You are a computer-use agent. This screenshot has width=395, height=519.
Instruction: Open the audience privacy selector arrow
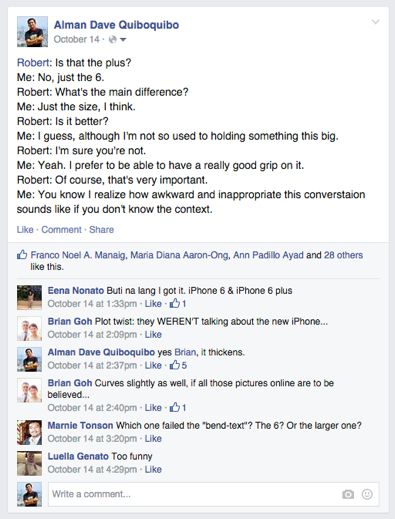123,40
